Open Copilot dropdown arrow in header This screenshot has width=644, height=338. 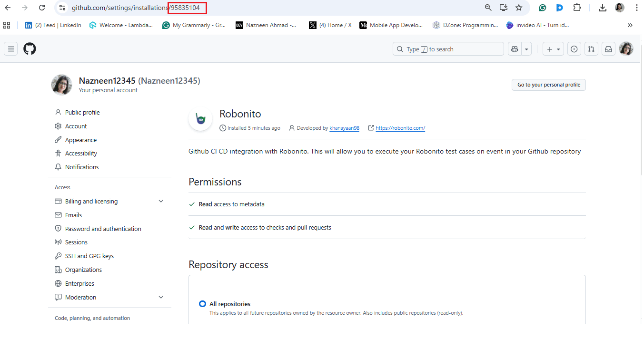(526, 49)
